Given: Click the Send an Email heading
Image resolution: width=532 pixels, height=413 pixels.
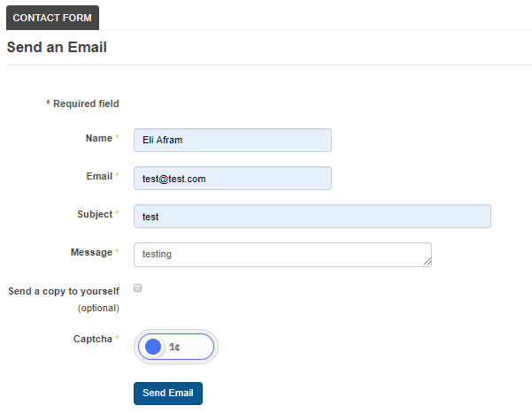Looking at the screenshot, I should (57, 47).
